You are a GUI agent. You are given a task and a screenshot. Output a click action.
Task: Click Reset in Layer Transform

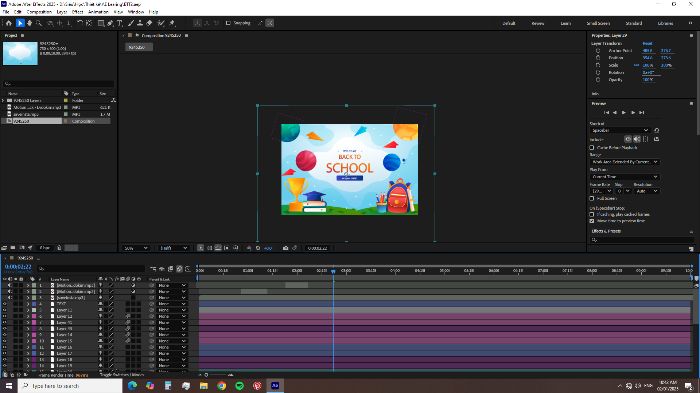pyautogui.click(x=647, y=43)
